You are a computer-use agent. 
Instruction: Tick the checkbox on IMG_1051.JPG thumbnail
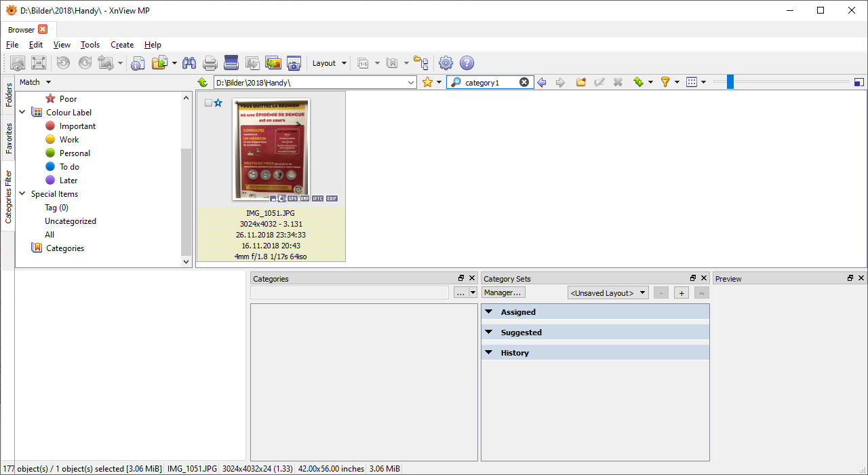coord(208,103)
